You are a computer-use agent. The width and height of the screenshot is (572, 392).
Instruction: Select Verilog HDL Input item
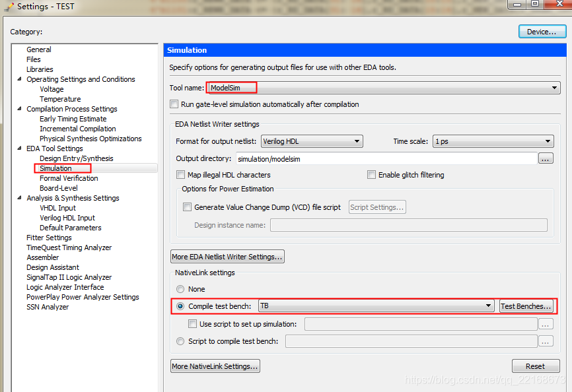[x=67, y=218]
